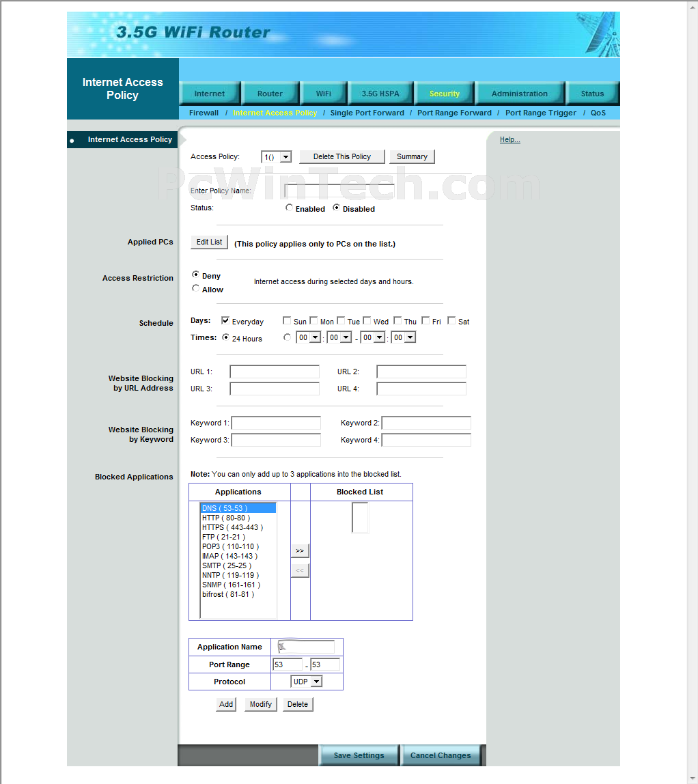This screenshot has width=698, height=784.
Task: Toggle the Everyday schedule checkbox
Action: 225,320
